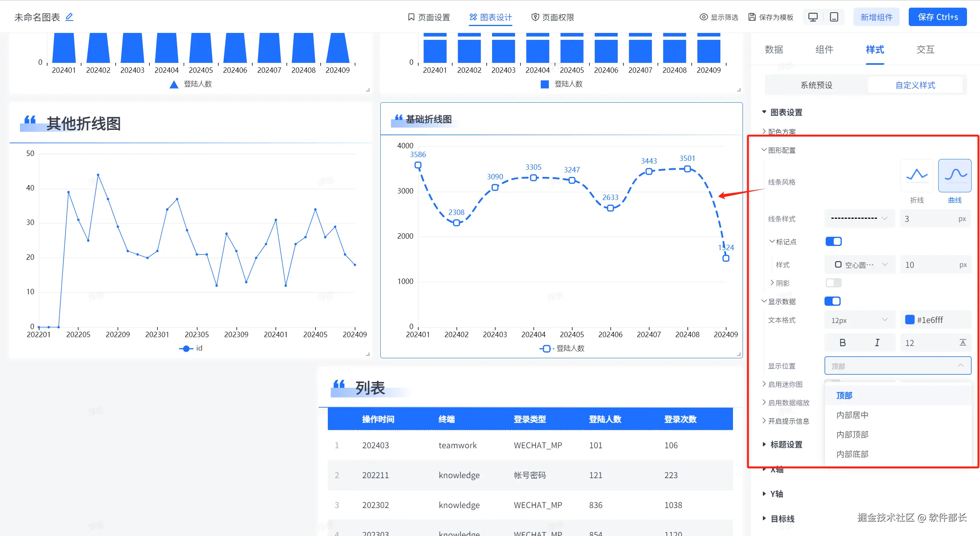Choose 内部居中 from position list

point(852,415)
